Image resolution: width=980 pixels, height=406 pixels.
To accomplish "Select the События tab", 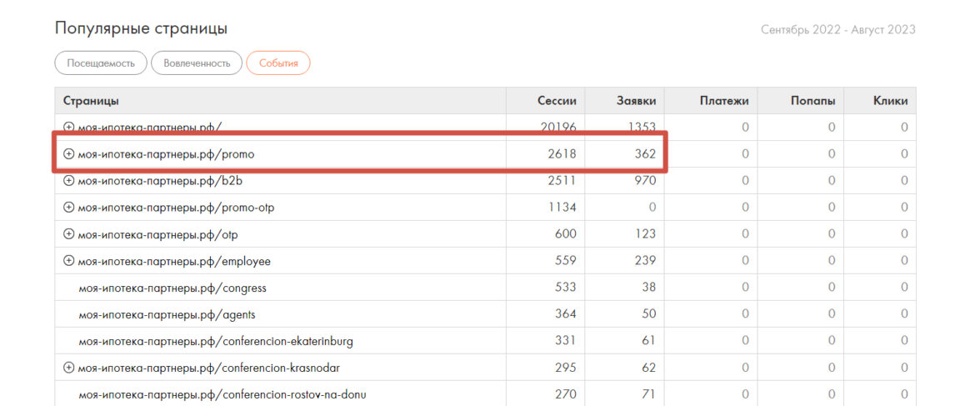I will (x=278, y=63).
